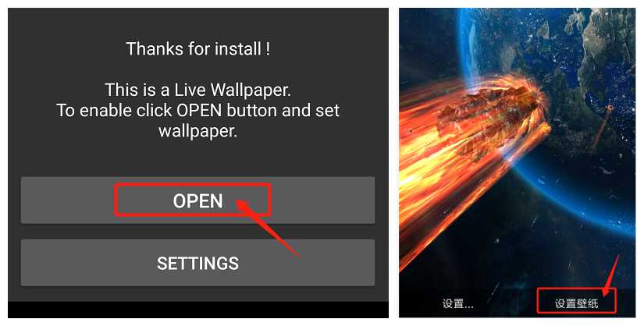Click the word "wallpaper." ending the instructions

(197, 131)
